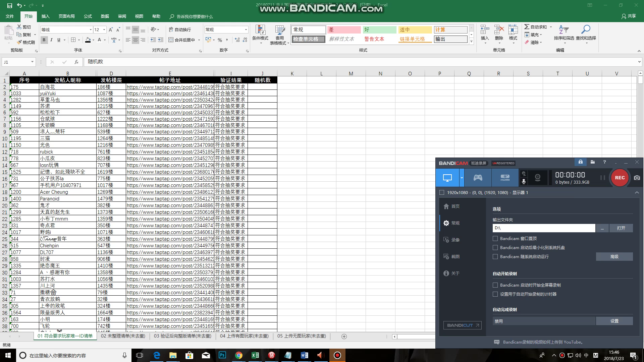644x362 pixels.
Task: Check Bandicam minimize to system tray
Action: pos(495,248)
